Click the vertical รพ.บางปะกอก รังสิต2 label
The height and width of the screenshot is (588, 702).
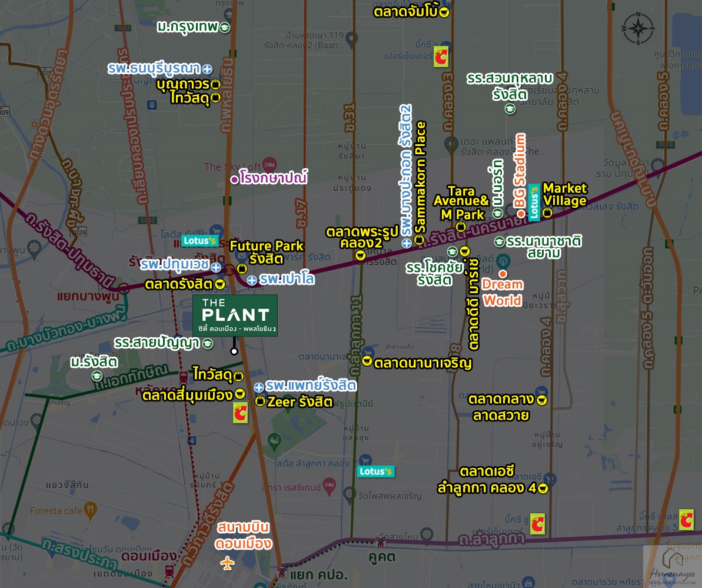(x=405, y=170)
